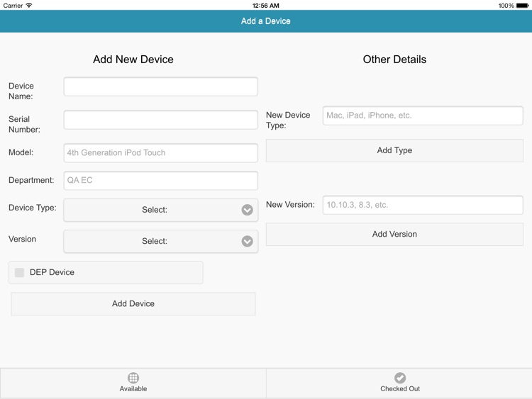This screenshot has width=532, height=399.
Task: Click the Add Version button
Action: tap(394, 235)
